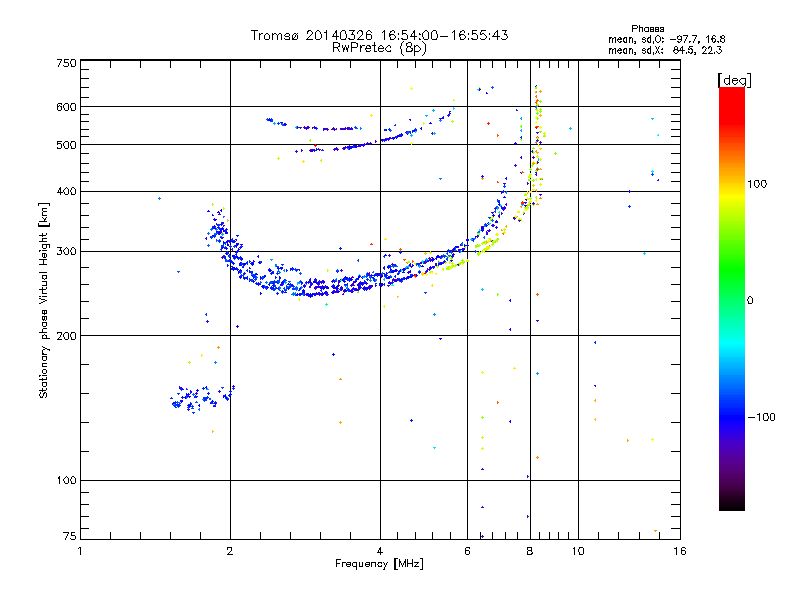Click the x-axis tick label 8
The width and height of the screenshot is (800, 600).
(530, 551)
